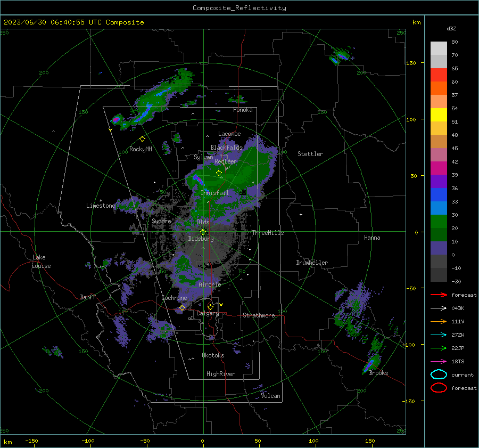479x448 pixels.
Task: Click the ThreeHills city label
Action: pyautogui.click(x=268, y=233)
